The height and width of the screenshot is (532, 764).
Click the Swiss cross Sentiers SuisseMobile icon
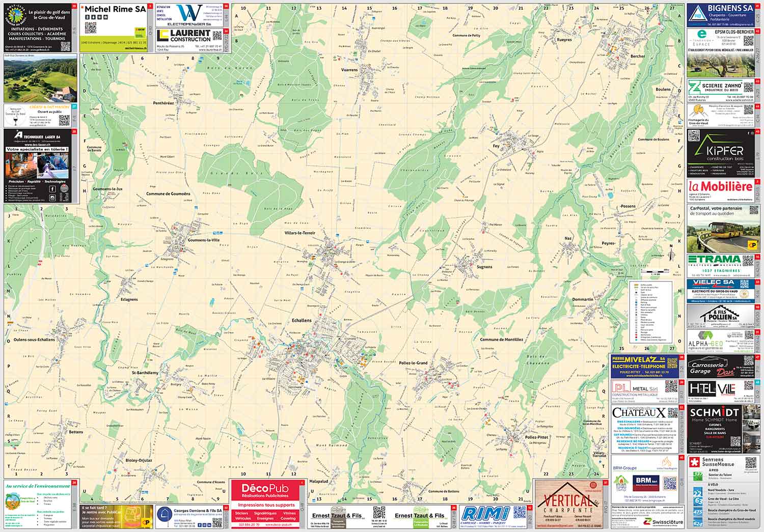click(x=694, y=463)
